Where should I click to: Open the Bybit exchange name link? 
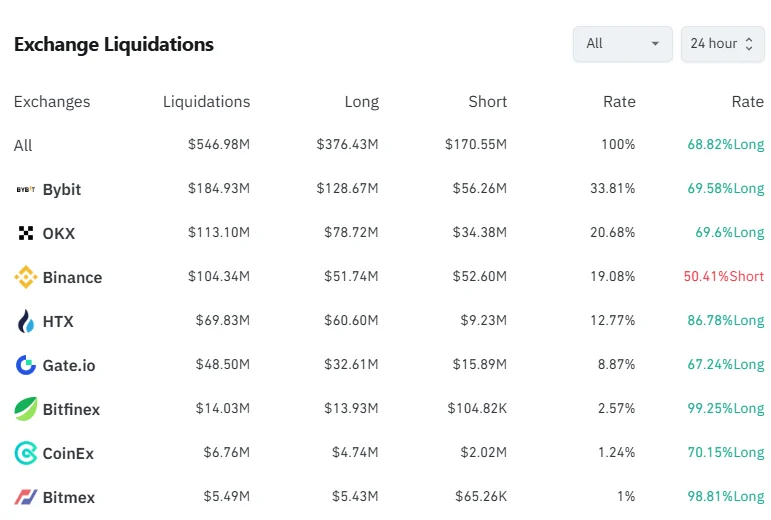point(62,190)
